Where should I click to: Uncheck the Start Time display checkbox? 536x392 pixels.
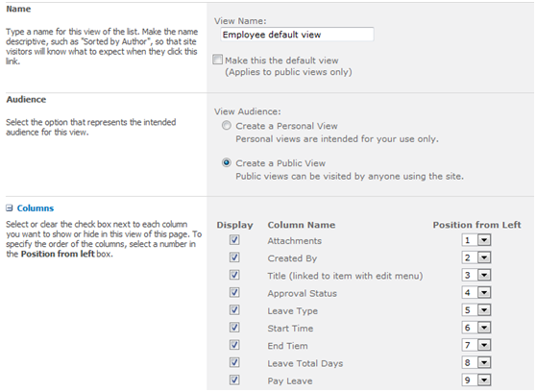tap(234, 328)
